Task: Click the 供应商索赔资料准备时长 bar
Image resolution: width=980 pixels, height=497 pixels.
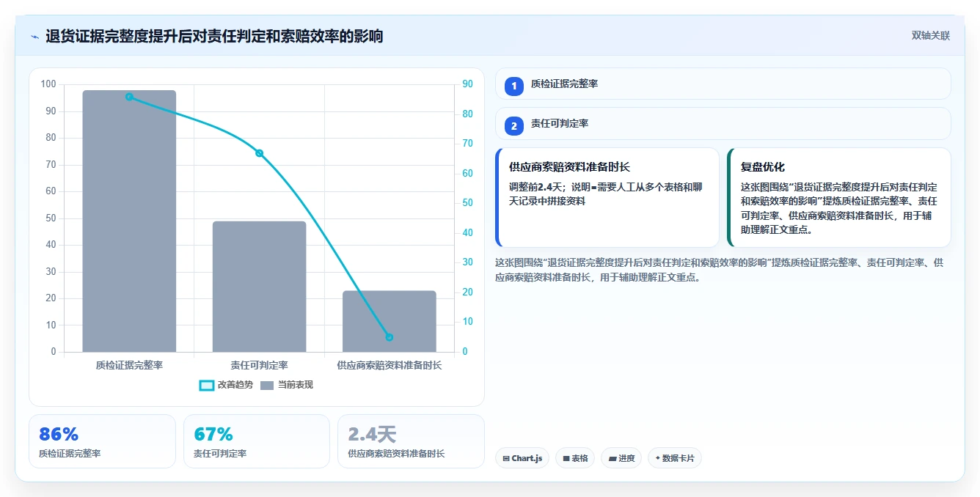Action: [x=390, y=321]
